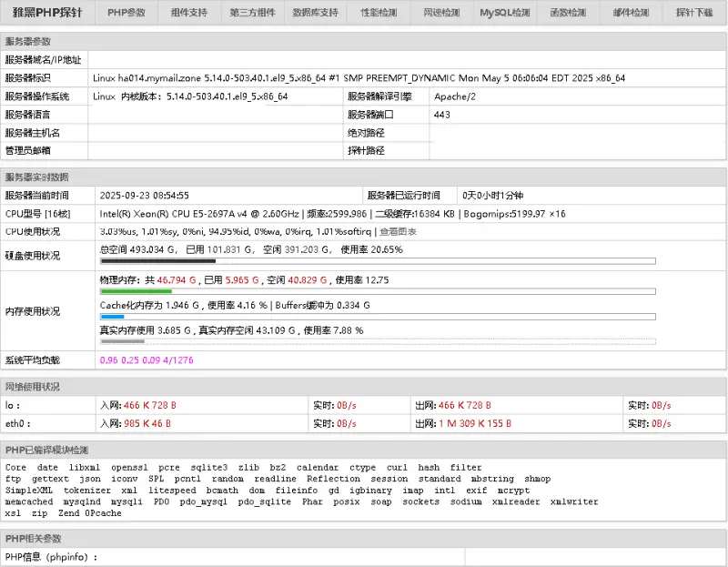Click the PHP已编译模块检测 header

click(x=46, y=450)
